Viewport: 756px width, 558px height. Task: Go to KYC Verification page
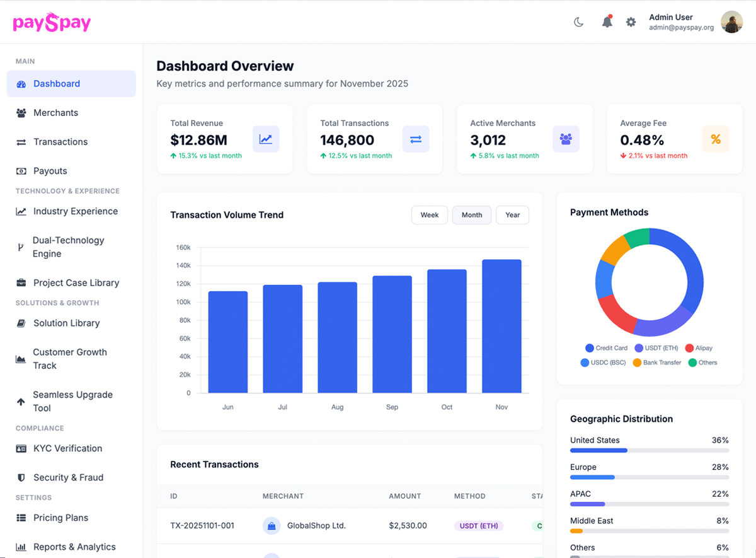67,448
